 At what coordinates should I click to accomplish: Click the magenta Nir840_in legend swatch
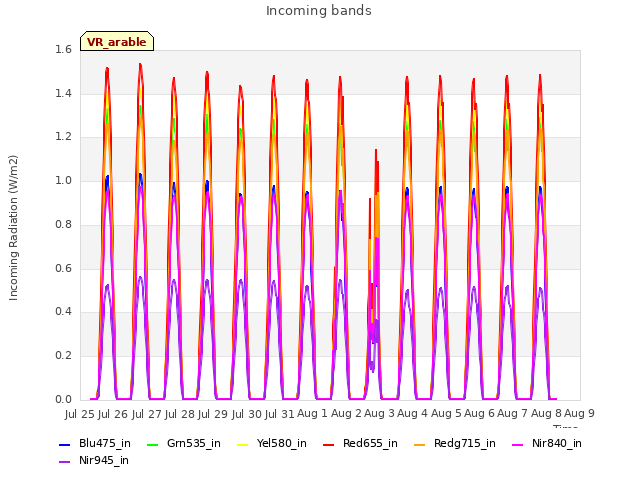pyautogui.click(x=518, y=444)
